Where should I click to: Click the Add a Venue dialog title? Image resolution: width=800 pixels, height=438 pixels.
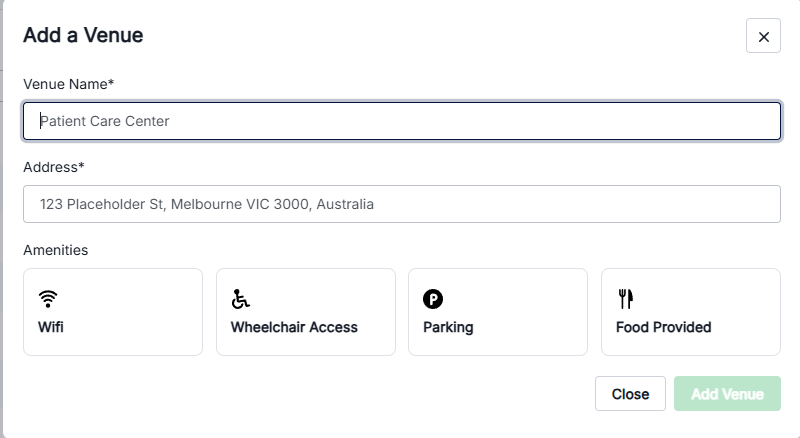tap(83, 35)
